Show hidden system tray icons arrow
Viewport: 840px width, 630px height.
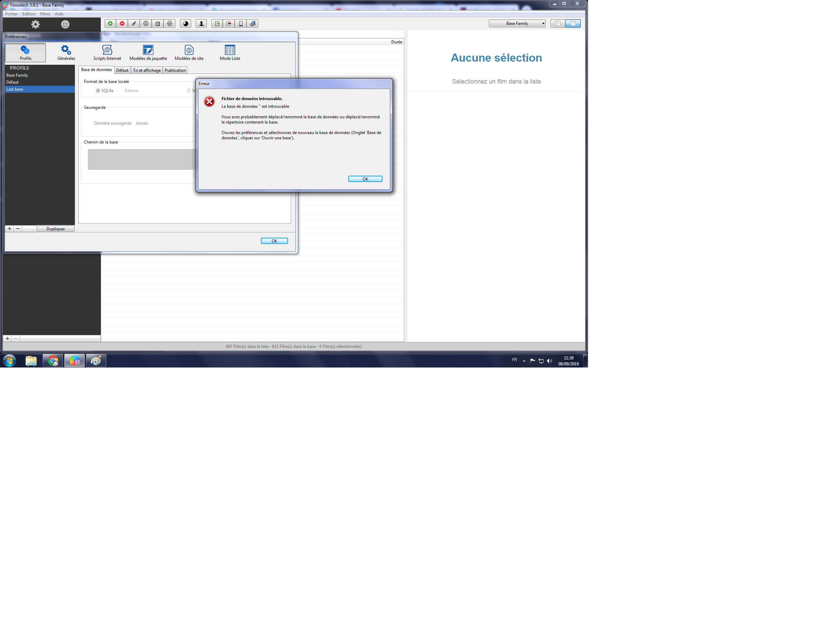pyautogui.click(x=524, y=361)
